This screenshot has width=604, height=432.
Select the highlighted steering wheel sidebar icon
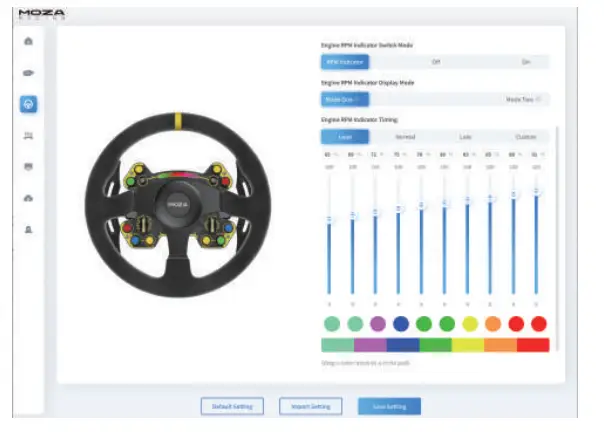pos(29,104)
